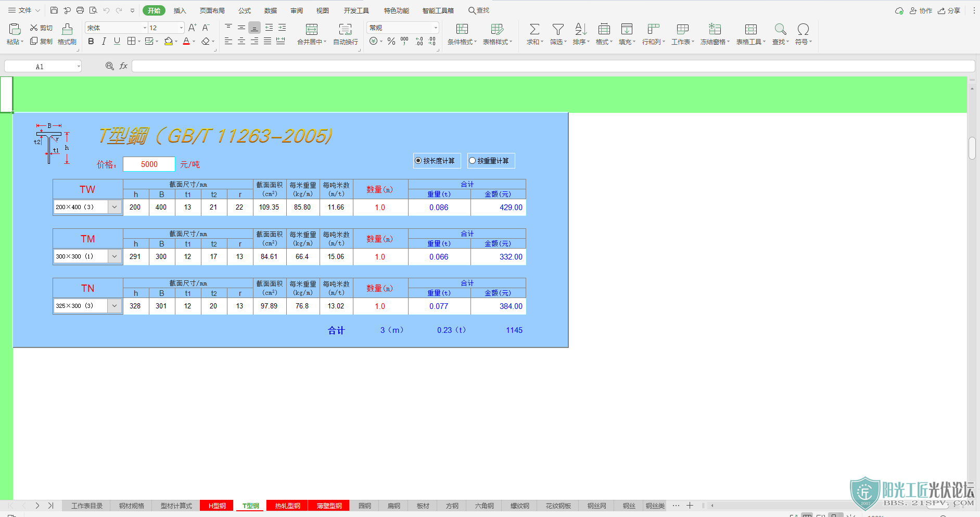
Task: Switch to the 页面布局 ribbon tab
Action: click(x=212, y=10)
